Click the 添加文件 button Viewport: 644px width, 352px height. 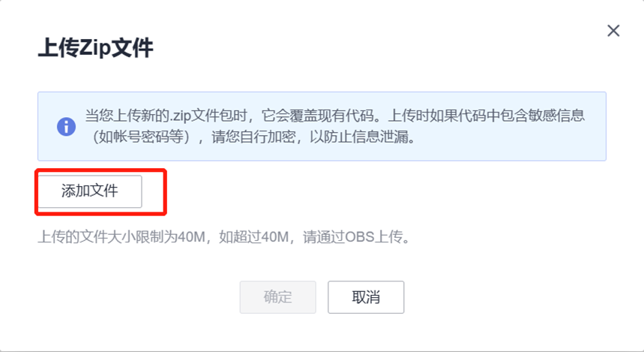pyautogui.click(x=90, y=191)
